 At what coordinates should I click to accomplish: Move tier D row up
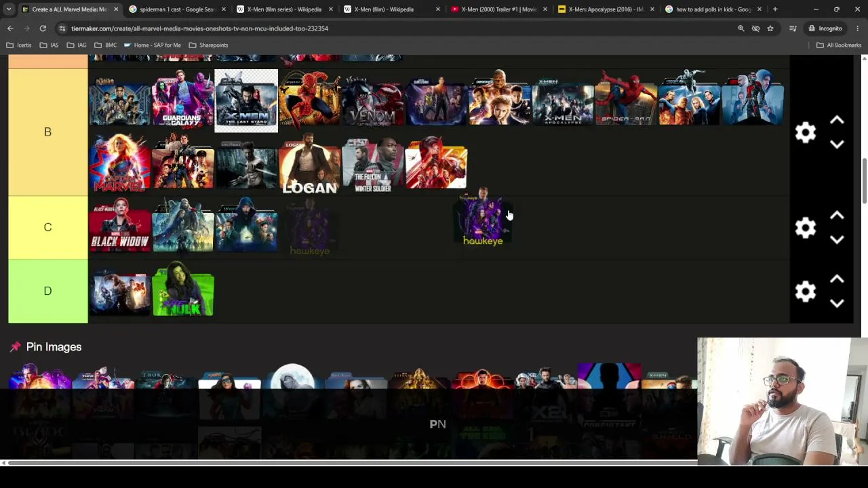click(837, 279)
